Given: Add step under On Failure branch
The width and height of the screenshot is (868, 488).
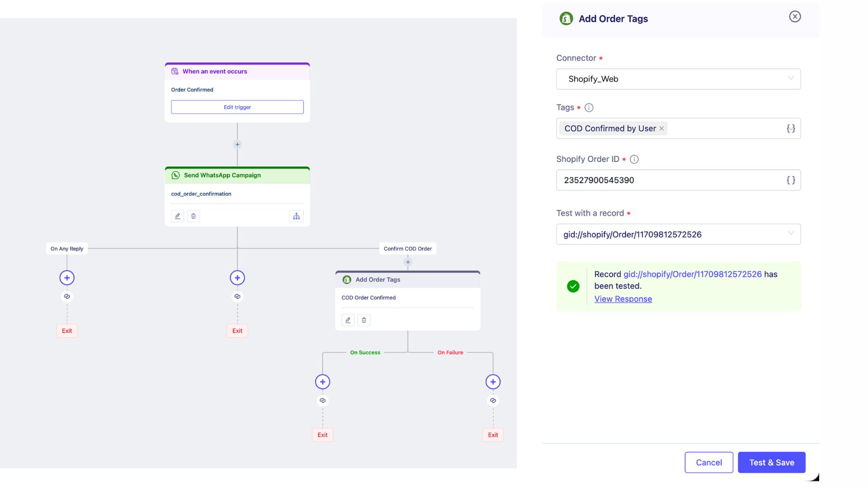Looking at the screenshot, I should pyautogui.click(x=493, y=382).
